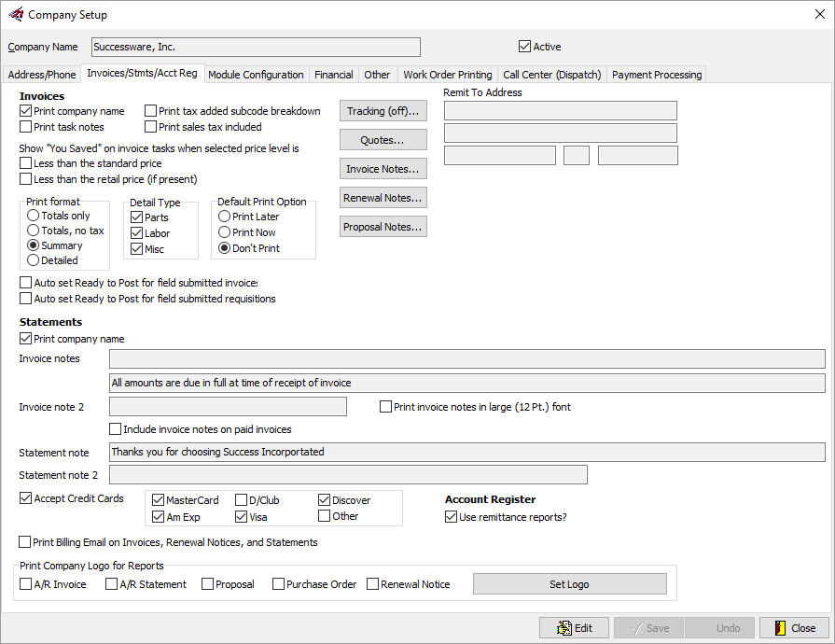Viewport: 835px width, 644px height.
Task: Select the Other tab
Action: [377, 75]
